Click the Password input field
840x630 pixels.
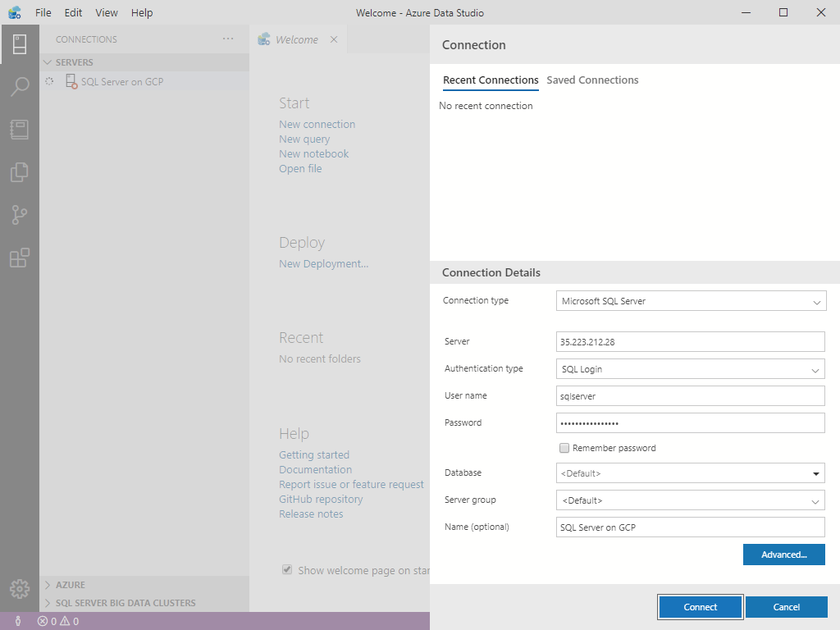tap(690, 422)
